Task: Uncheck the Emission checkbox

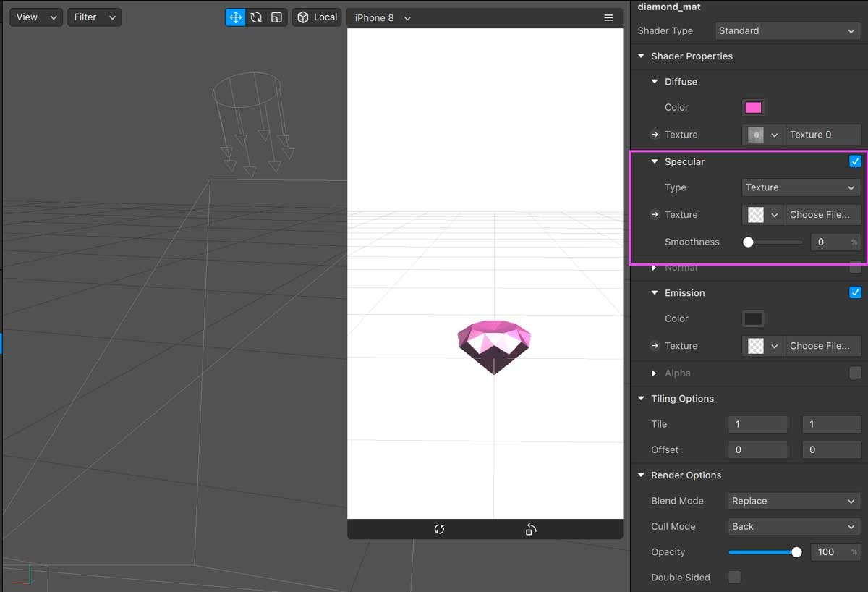Action: pos(855,292)
